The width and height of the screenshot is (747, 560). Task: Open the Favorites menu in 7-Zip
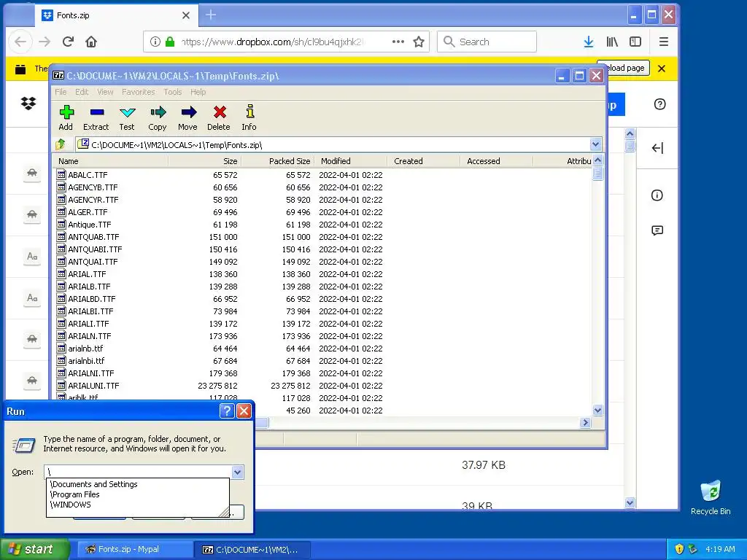[x=138, y=92]
